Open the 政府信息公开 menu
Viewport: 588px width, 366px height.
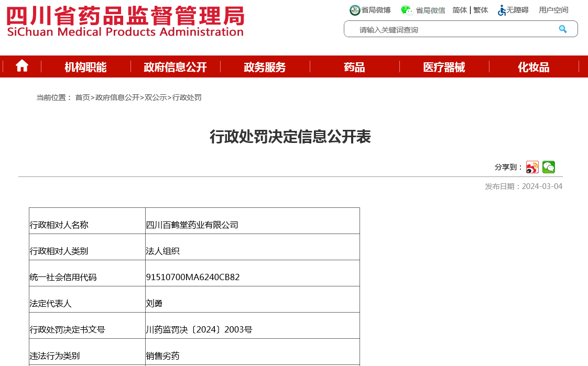[175, 67]
